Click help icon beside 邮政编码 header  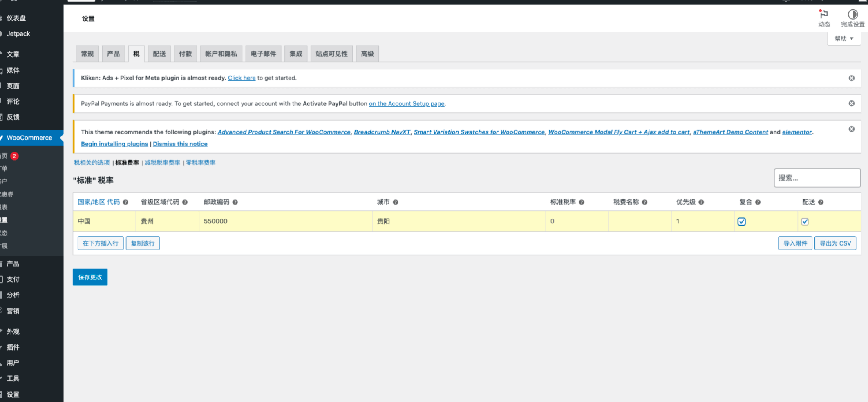click(235, 202)
